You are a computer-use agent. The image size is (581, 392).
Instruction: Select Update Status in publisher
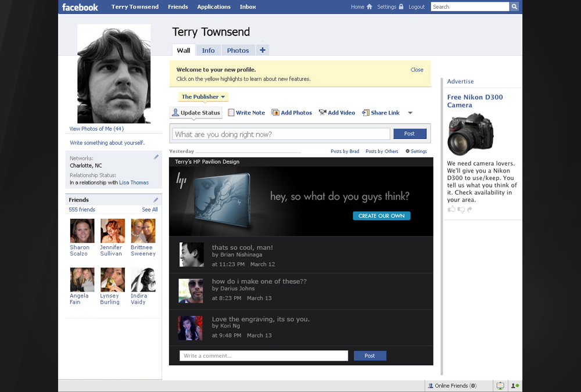[196, 113]
